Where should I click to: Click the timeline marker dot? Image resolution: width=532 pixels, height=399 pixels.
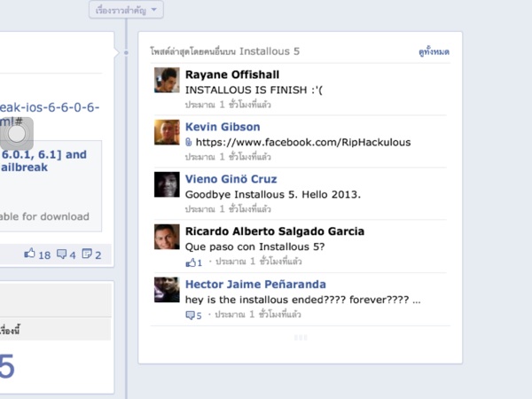pos(126,52)
